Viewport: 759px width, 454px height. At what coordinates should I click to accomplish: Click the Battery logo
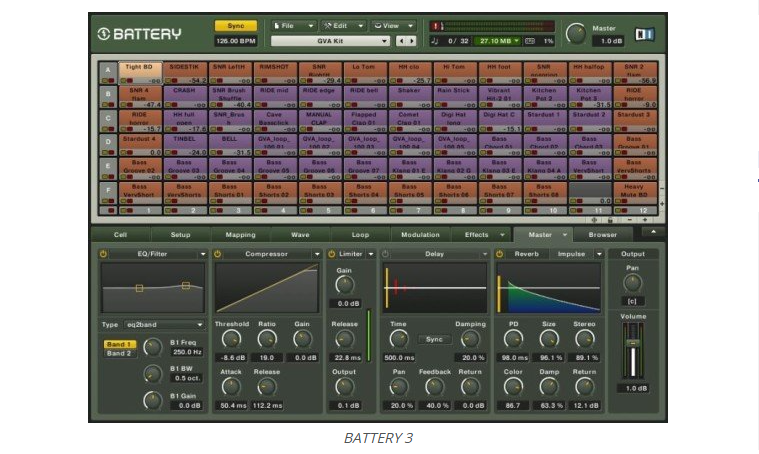(x=139, y=34)
